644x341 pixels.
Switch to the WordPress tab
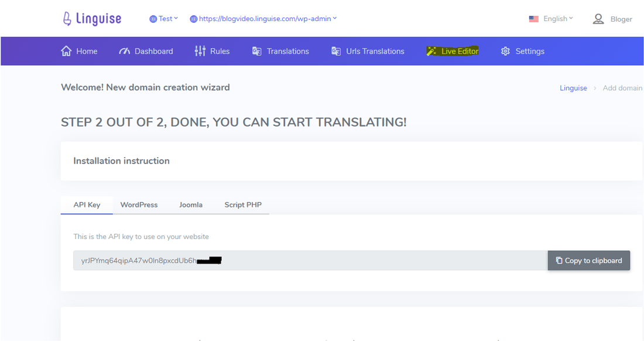pos(139,204)
